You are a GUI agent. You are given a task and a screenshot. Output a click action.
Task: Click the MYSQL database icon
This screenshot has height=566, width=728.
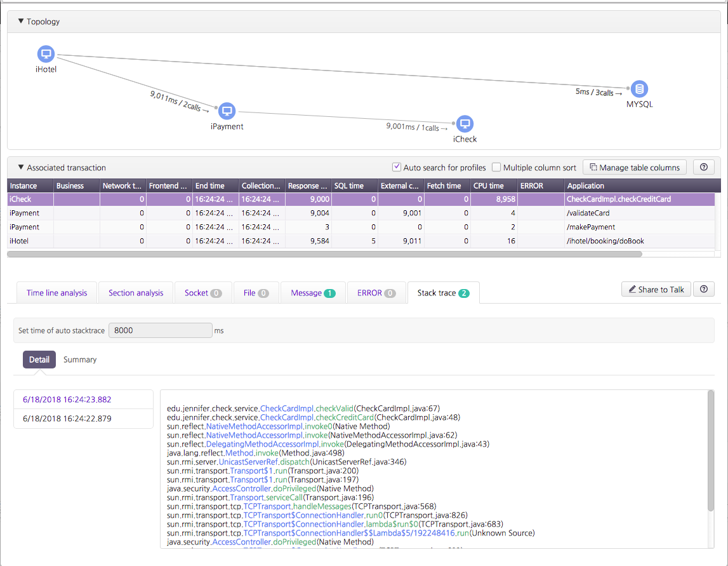[x=639, y=89]
